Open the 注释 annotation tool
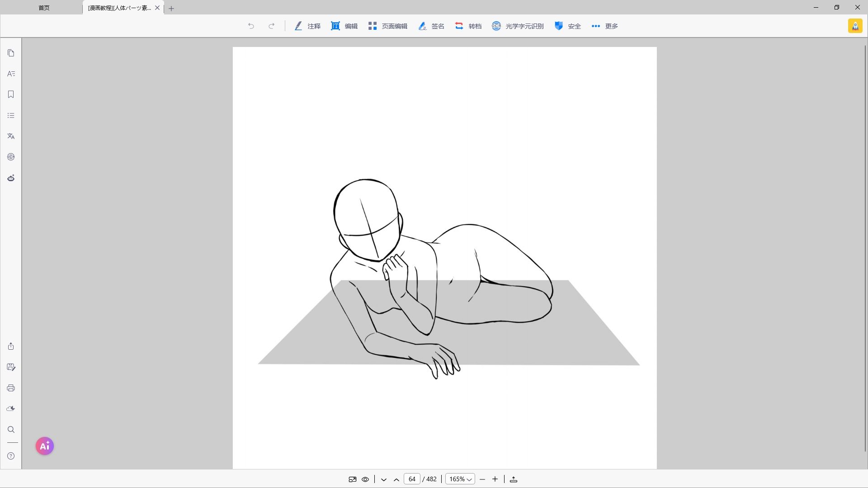Image resolution: width=868 pixels, height=488 pixels. (x=307, y=26)
